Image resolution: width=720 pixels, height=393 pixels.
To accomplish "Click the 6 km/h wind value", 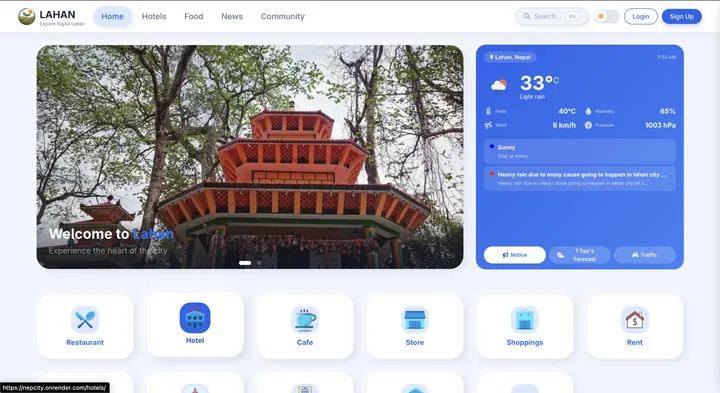I will tap(564, 125).
